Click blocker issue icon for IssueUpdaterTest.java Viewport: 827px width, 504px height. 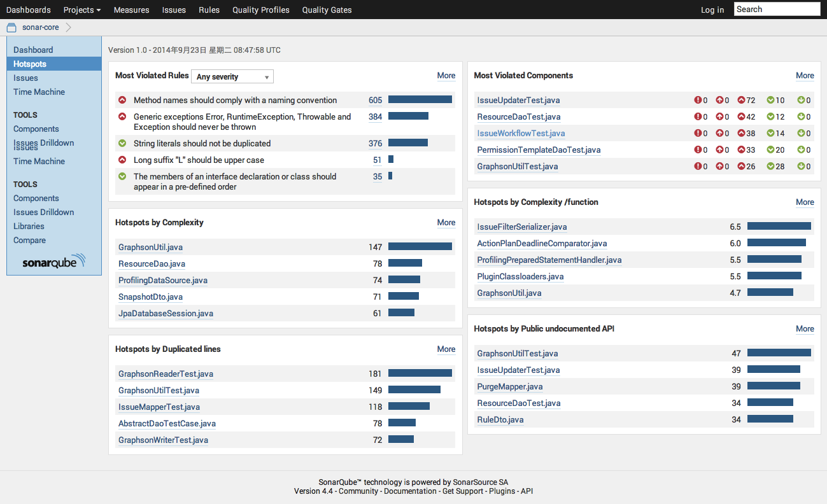coord(698,100)
